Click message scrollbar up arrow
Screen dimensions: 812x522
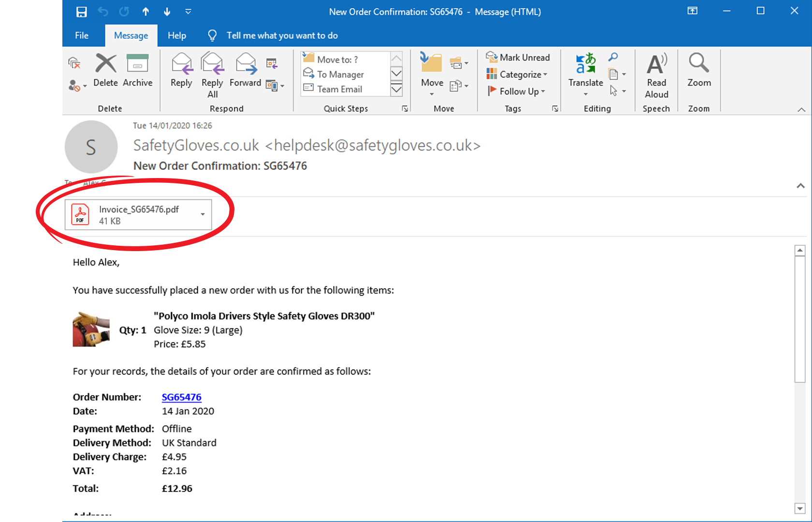pos(800,250)
